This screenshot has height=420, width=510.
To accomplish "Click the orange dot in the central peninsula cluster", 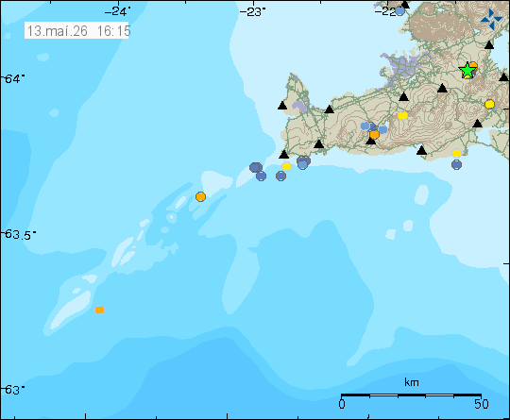I will pyautogui.click(x=374, y=134).
